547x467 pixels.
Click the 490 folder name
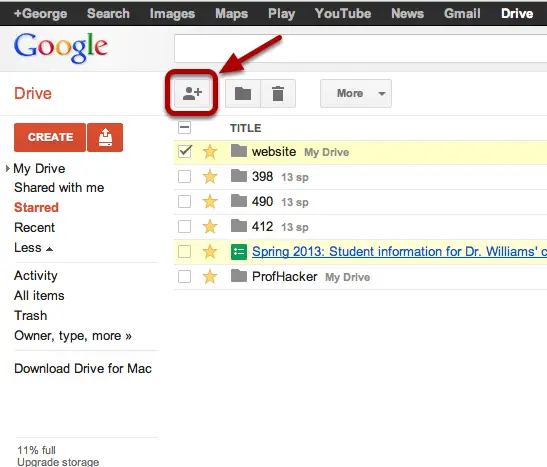point(263,202)
